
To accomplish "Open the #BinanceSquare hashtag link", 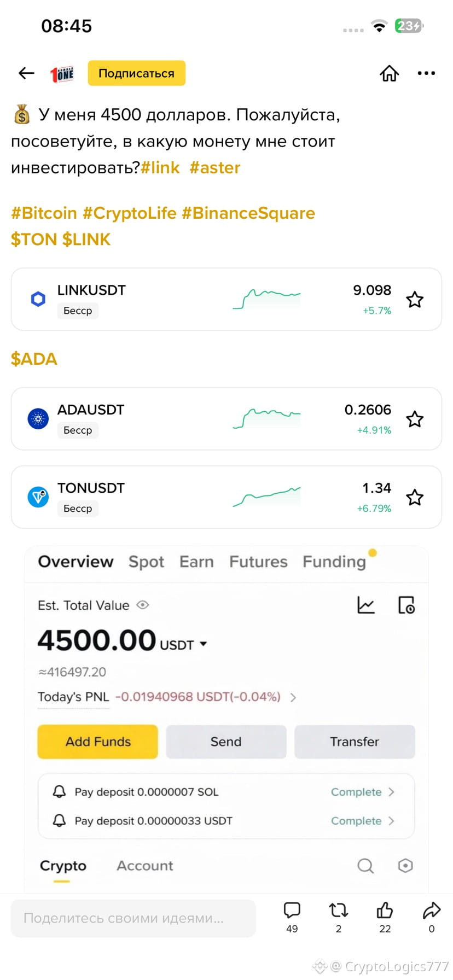I will coord(248,213).
